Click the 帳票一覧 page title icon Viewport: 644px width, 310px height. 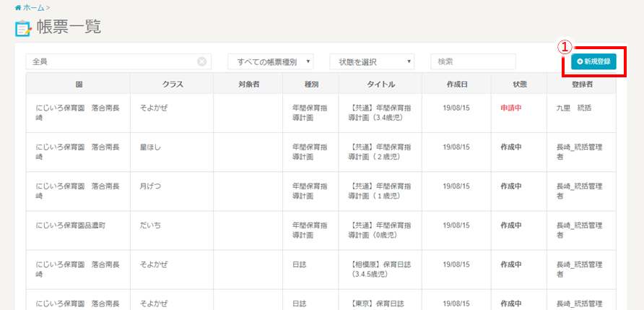pos(23,29)
